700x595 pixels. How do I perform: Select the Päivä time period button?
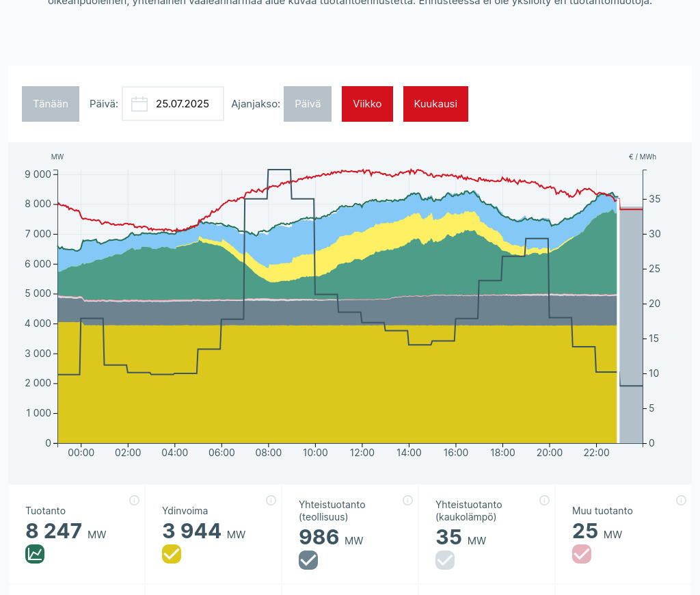pos(308,104)
